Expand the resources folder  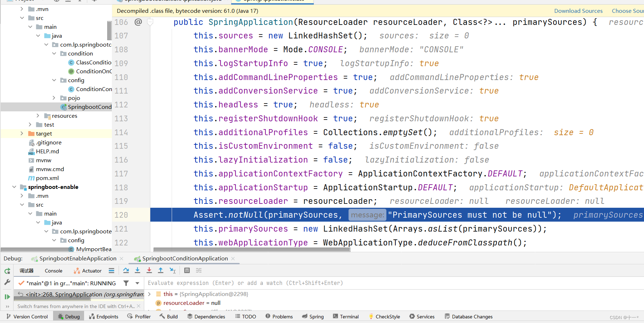coord(38,116)
